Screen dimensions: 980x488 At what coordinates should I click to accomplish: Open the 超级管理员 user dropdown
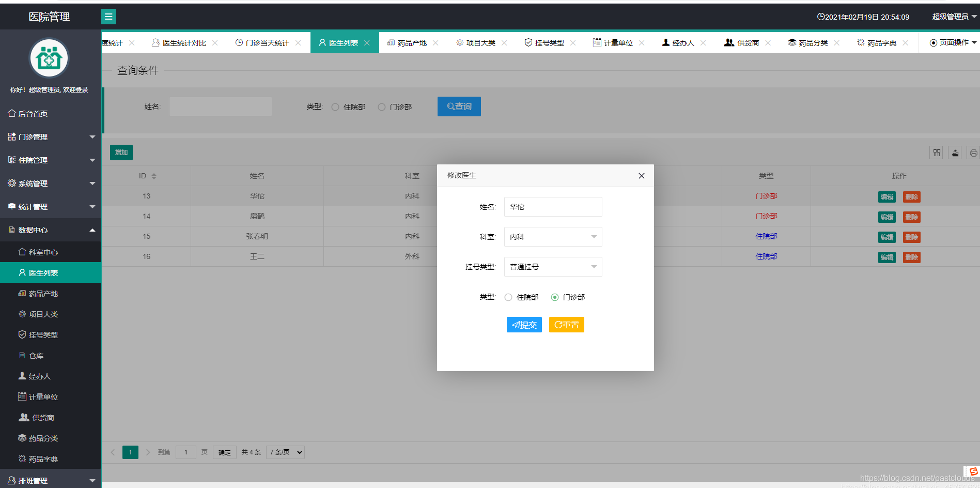click(x=954, y=17)
